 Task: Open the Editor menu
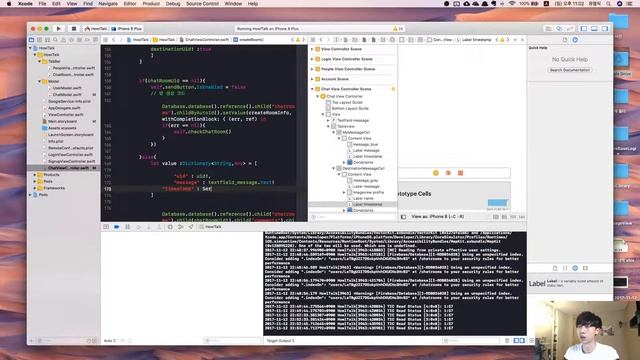130,4
